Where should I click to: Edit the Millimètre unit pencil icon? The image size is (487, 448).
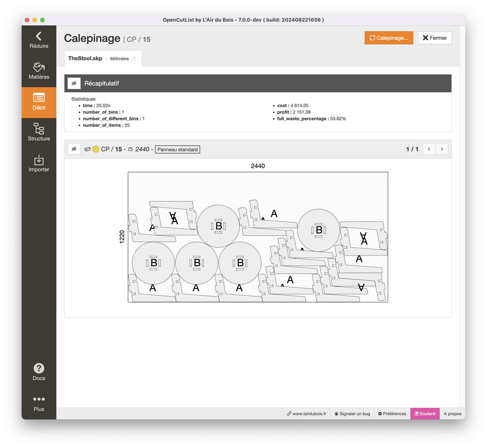[x=134, y=58]
